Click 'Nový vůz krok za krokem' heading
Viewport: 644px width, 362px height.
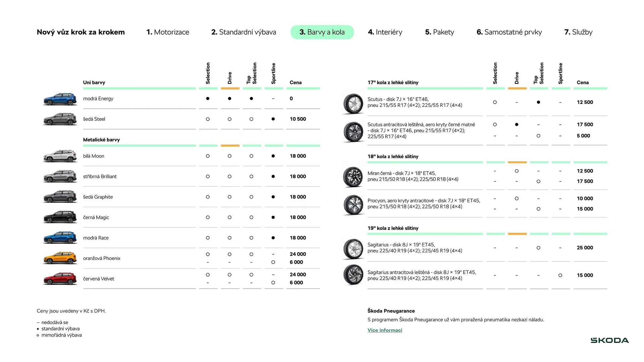pos(81,32)
